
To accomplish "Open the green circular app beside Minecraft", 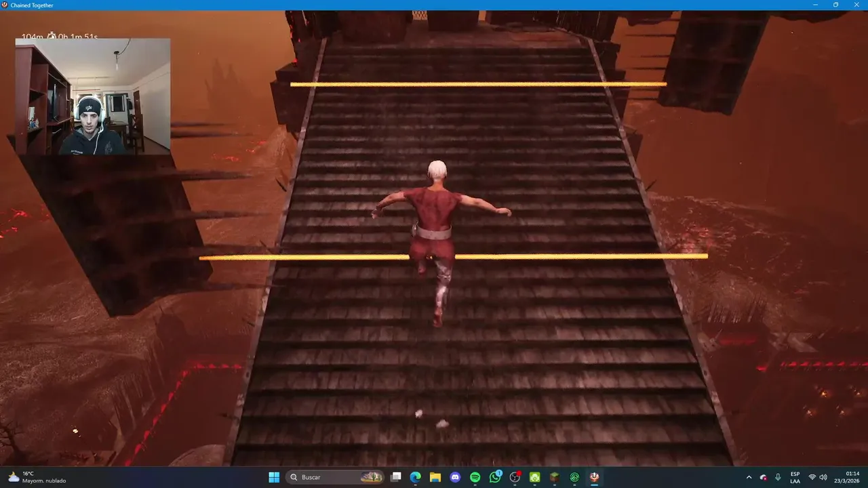I will click(x=574, y=477).
